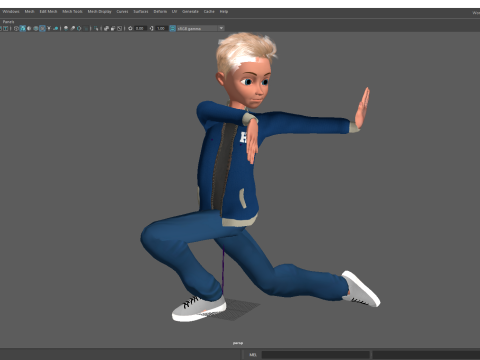Click the persp camera label in viewport

pos(238,343)
